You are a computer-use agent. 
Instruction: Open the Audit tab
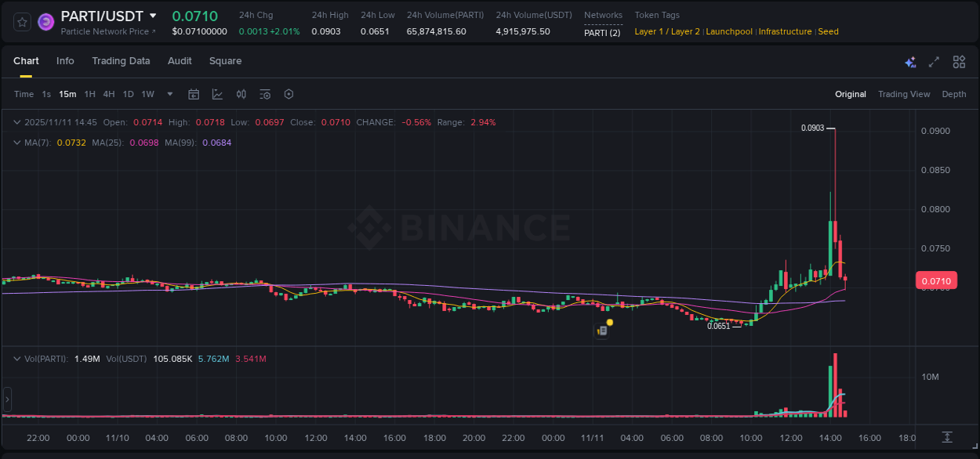tap(180, 61)
